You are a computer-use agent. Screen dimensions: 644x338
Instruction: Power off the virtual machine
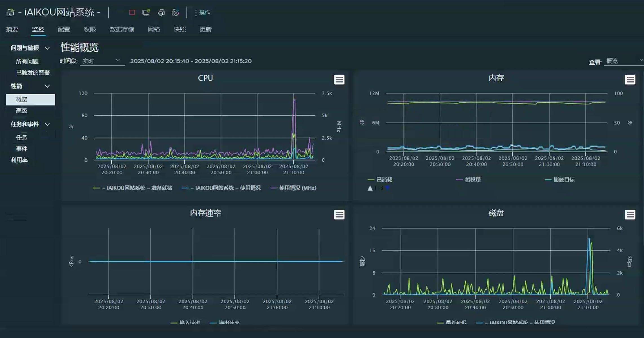tap(132, 13)
